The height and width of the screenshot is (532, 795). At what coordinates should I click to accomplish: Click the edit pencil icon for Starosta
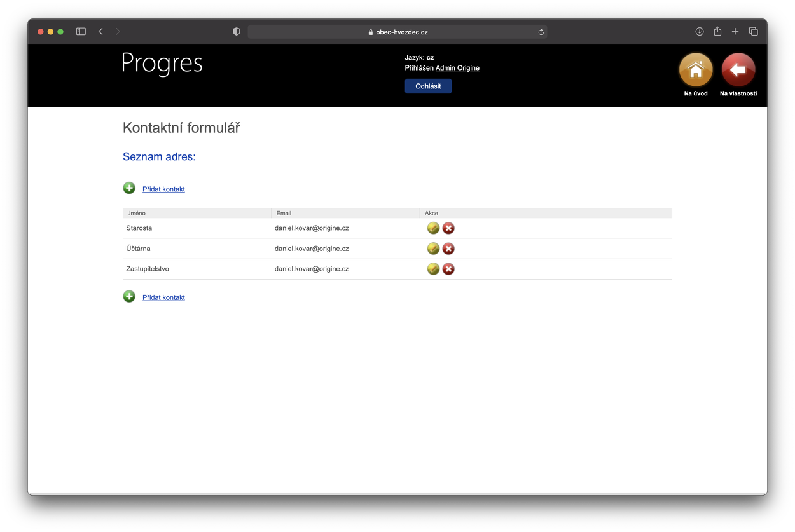click(x=433, y=228)
